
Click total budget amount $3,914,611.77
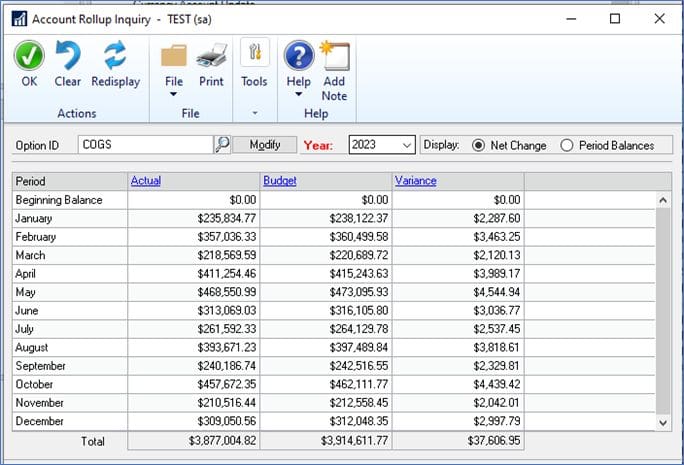354,441
